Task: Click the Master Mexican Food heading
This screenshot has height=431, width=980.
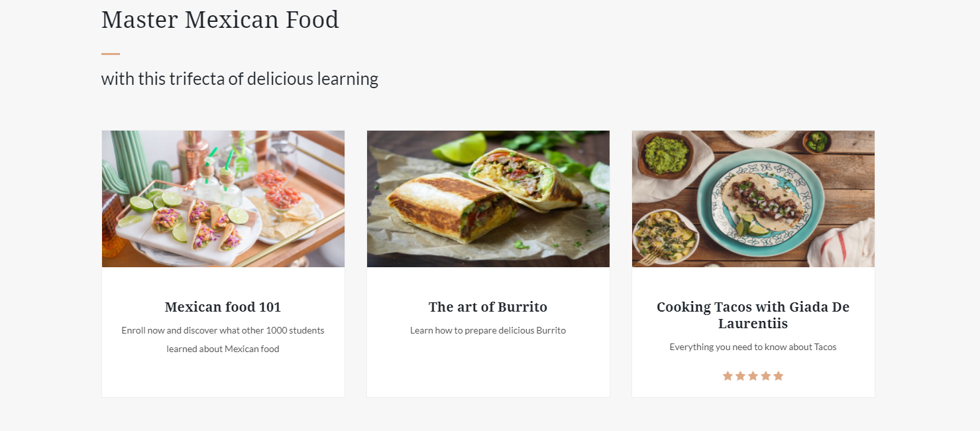Action: click(220, 20)
